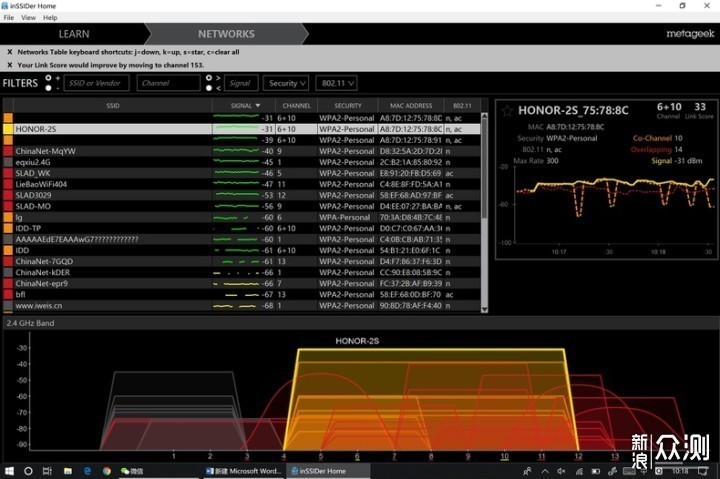The image size is (720, 479).
Task: Open the File menu
Action: click(x=9, y=17)
